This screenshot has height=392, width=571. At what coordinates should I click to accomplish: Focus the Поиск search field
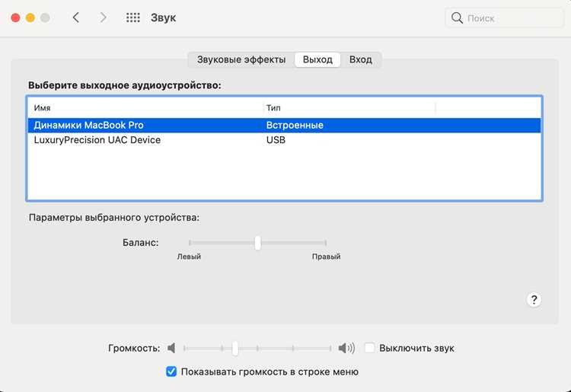pos(504,18)
